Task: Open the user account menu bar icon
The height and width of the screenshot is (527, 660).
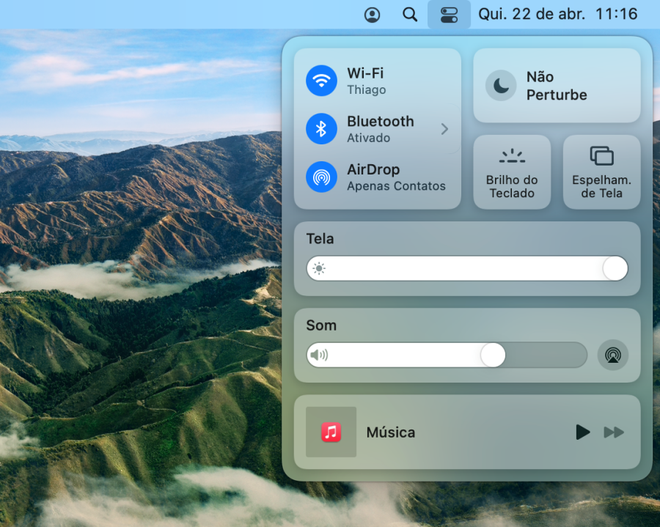Action: pos(372,15)
